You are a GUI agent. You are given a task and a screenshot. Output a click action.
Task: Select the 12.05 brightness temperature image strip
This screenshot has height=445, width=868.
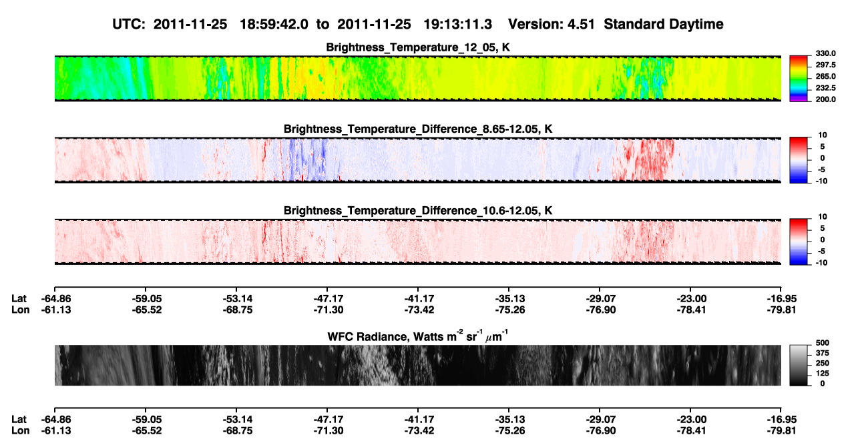pos(418,79)
